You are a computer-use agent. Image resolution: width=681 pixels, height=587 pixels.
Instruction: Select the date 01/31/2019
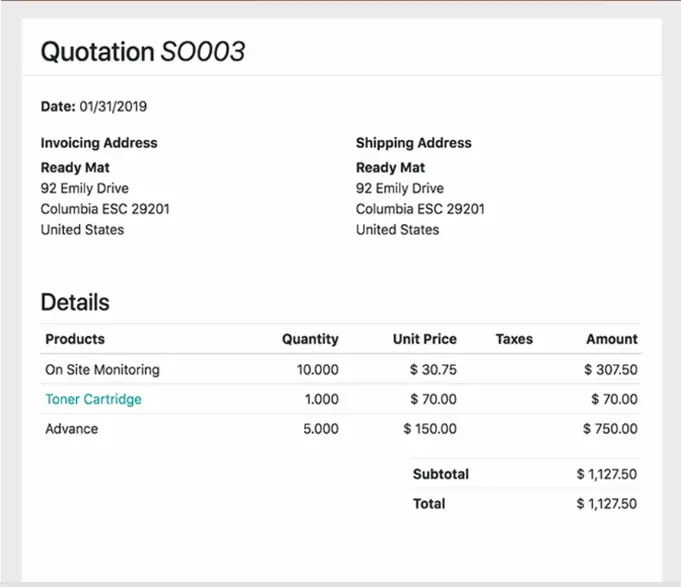click(113, 106)
